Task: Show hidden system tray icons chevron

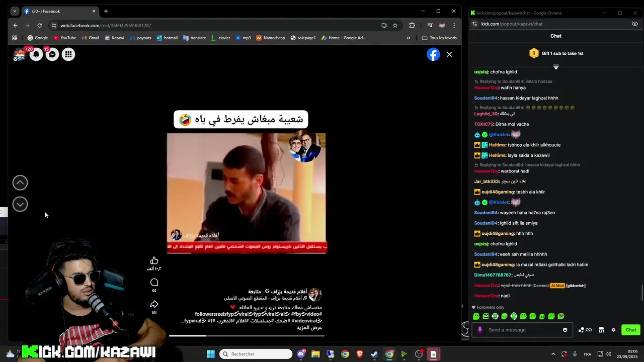Action: pyautogui.click(x=553, y=354)
